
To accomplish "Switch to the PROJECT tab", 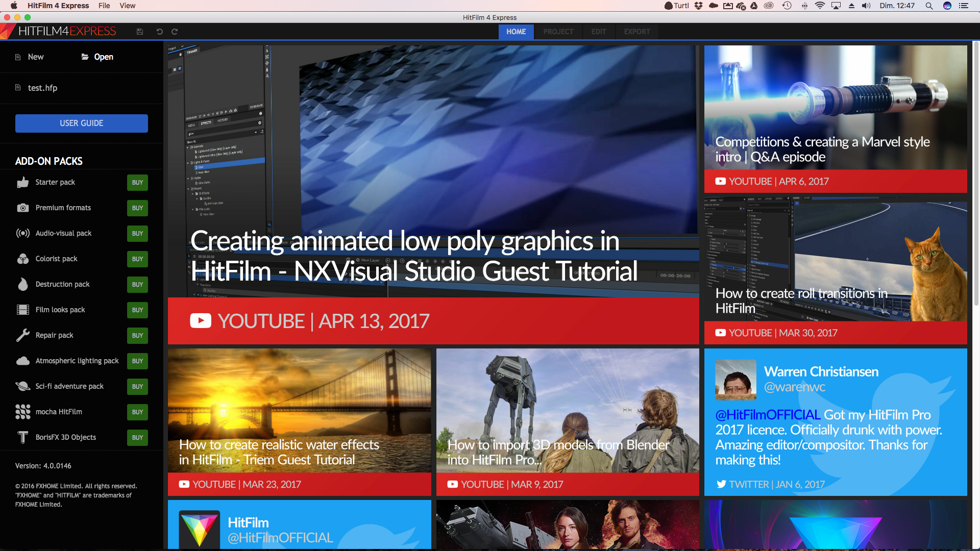I will coord(558,32).
